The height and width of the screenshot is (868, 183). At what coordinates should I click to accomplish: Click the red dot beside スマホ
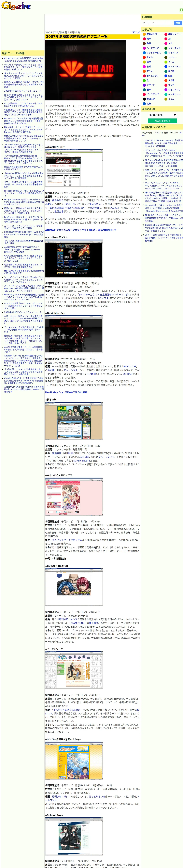[144, 57]
